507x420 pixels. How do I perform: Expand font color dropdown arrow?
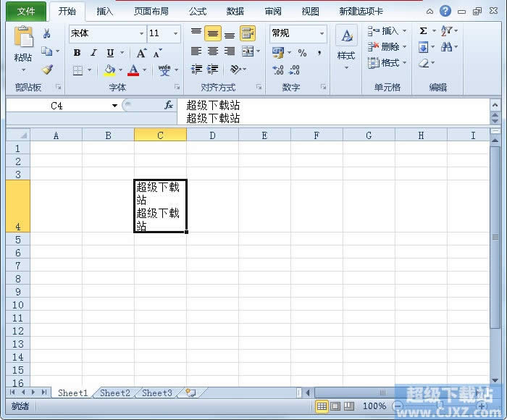click(x=144, y=70)
